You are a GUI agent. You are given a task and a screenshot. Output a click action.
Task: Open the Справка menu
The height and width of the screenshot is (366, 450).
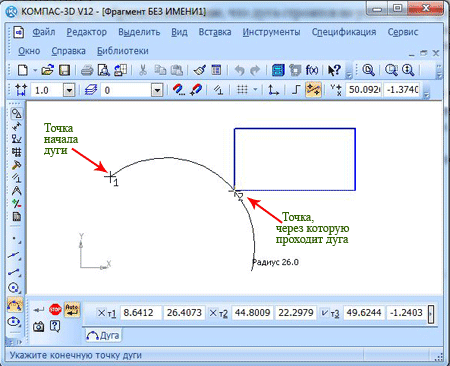tap(68, 51)
